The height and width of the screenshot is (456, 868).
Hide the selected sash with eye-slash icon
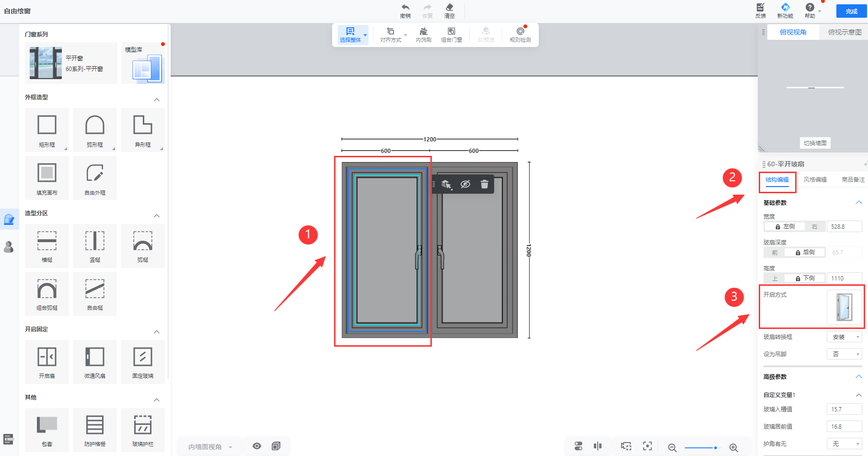(x=465, y=184)
